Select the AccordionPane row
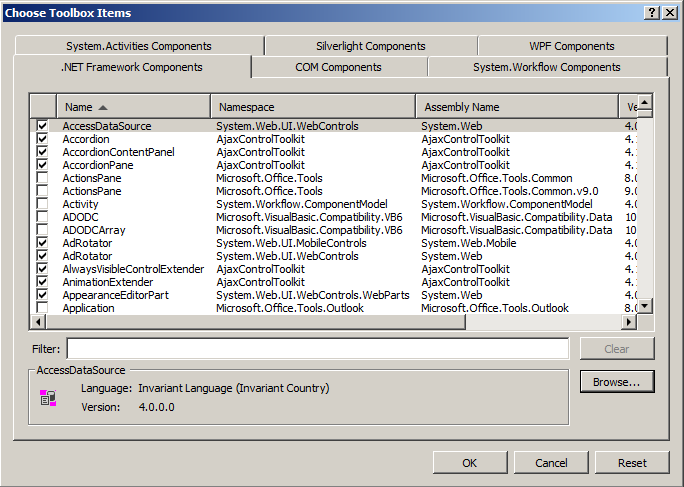This screenshot has height=487, width=684. point(334,165)
